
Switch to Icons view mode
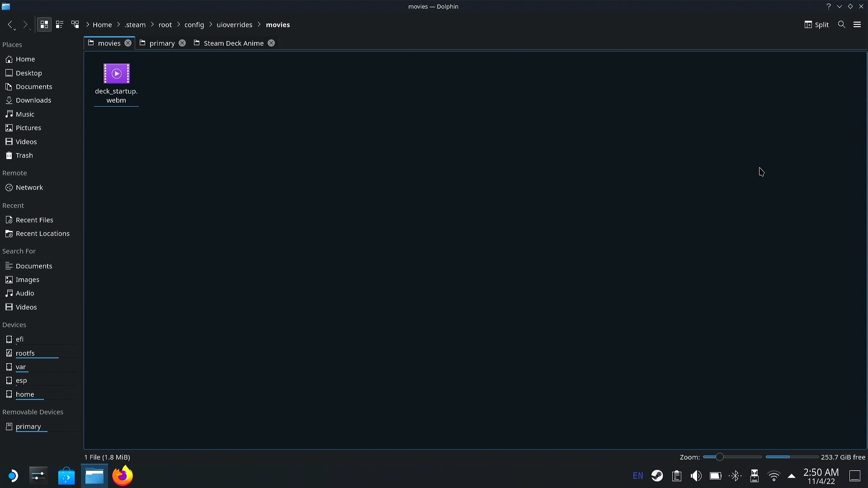(x=44, y=24)
